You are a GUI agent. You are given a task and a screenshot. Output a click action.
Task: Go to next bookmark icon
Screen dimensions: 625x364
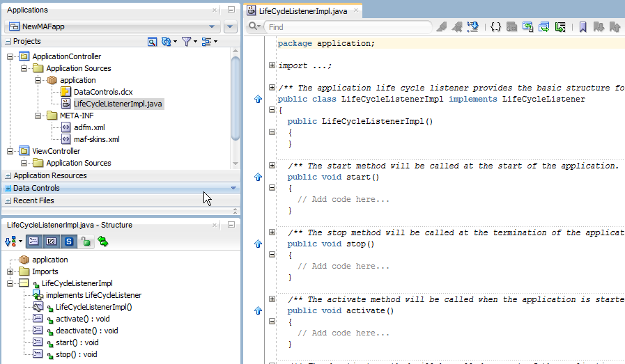[599, 27]
